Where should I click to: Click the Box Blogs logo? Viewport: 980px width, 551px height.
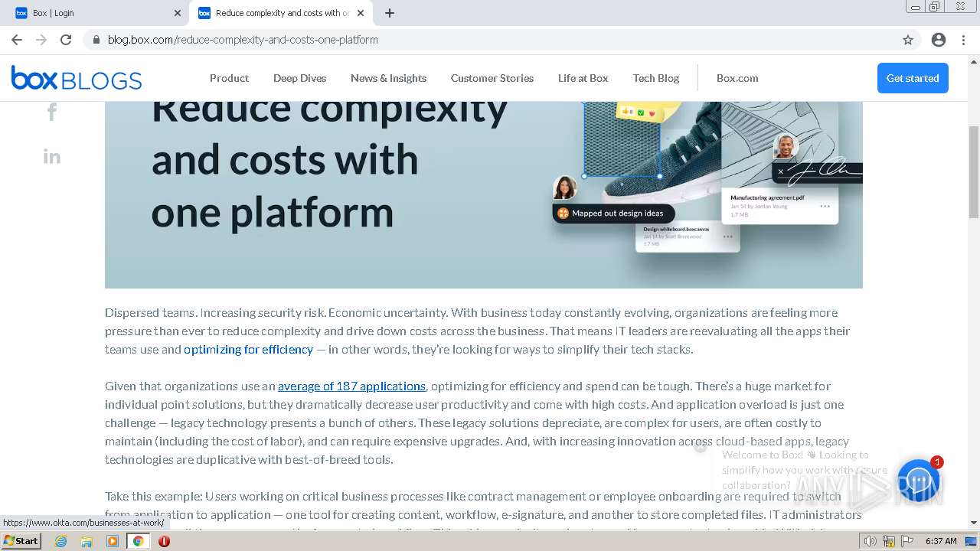[77, 78]
